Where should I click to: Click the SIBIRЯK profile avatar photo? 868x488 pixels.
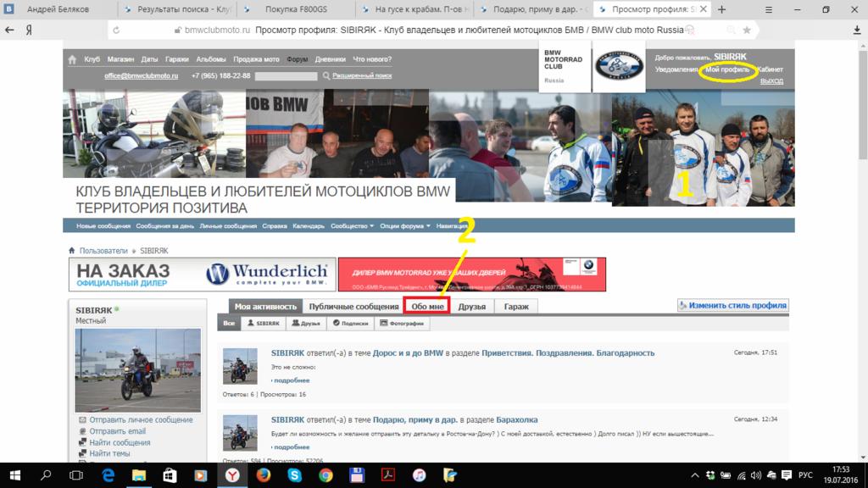point(138,370)
